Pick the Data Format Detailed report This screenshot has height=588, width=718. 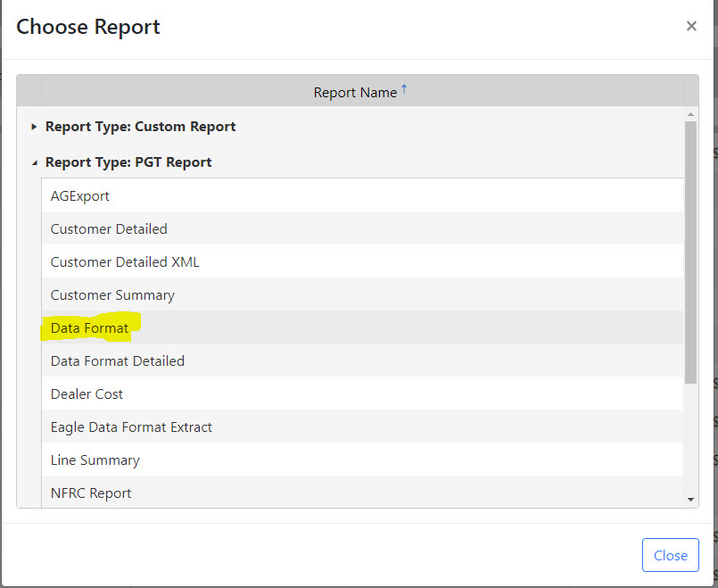118,360
